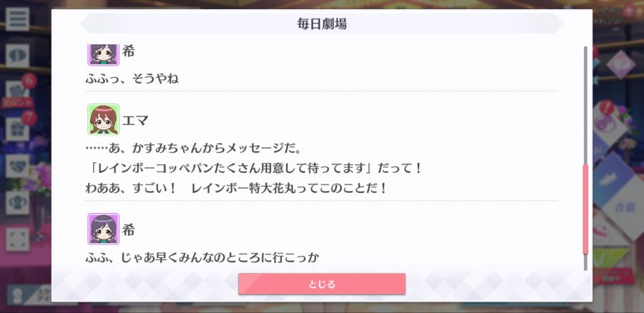Open the speech bubble notice icon
644x313 pixels.
point(17,56)
